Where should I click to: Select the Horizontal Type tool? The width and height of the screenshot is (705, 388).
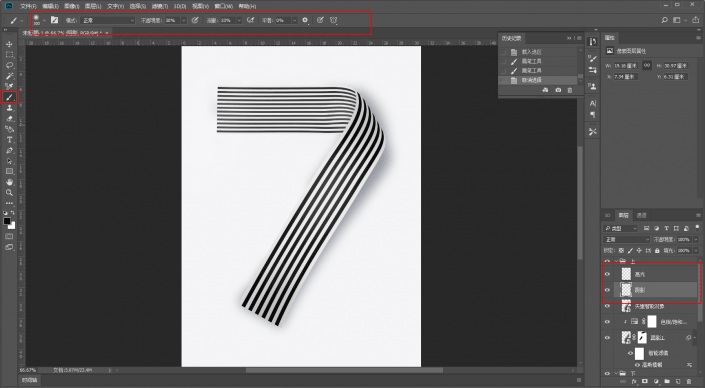click(9, 140)
